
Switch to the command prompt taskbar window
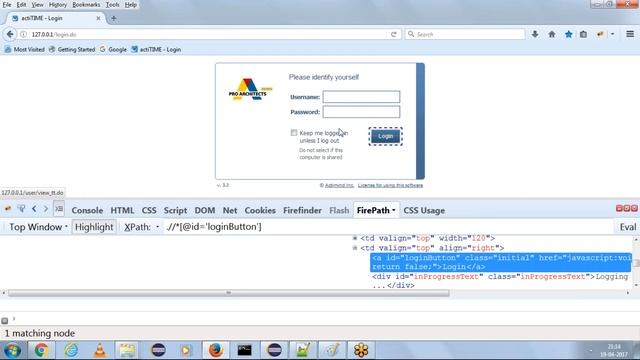244,350
